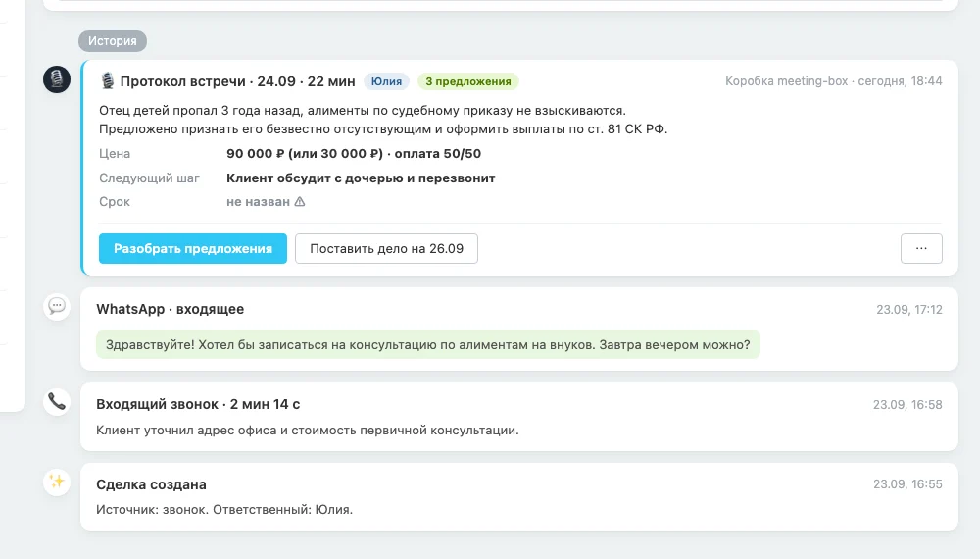Click the small microphone icon before 'Протокол встречи'
This screenshot has height=559, width=980.
tap(108, 80)
